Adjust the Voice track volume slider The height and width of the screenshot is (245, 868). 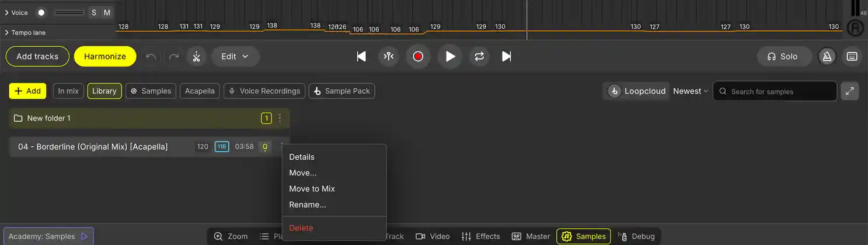point(69,12)
